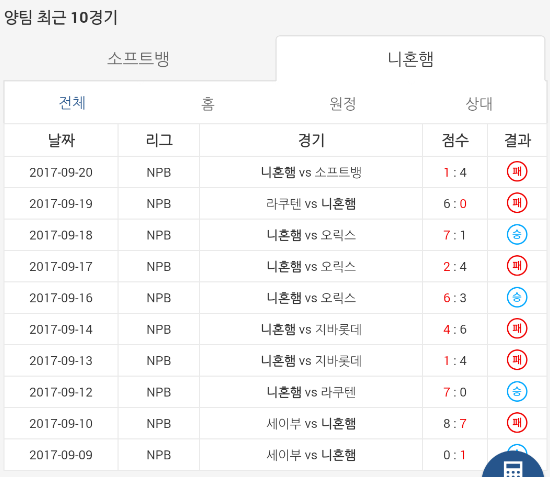552x477 pixels.
Task: Click the loss icon for 2017-09-14
Action: point(517,329)
